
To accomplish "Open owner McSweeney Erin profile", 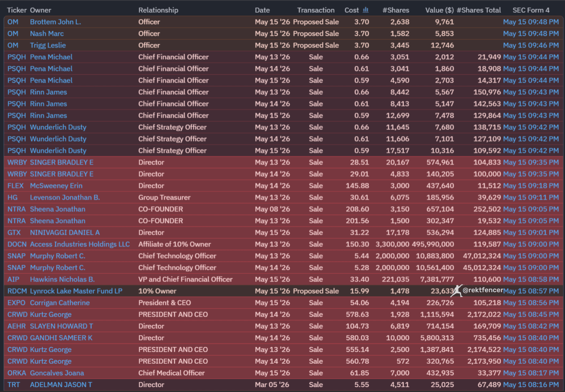I will coord(56,185).
